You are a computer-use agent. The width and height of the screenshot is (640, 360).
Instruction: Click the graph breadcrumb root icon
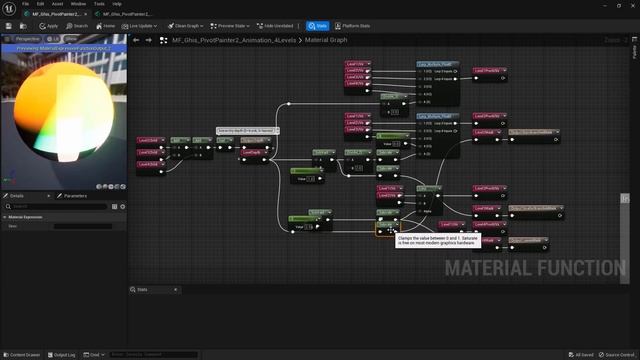(x=163, y=40)
